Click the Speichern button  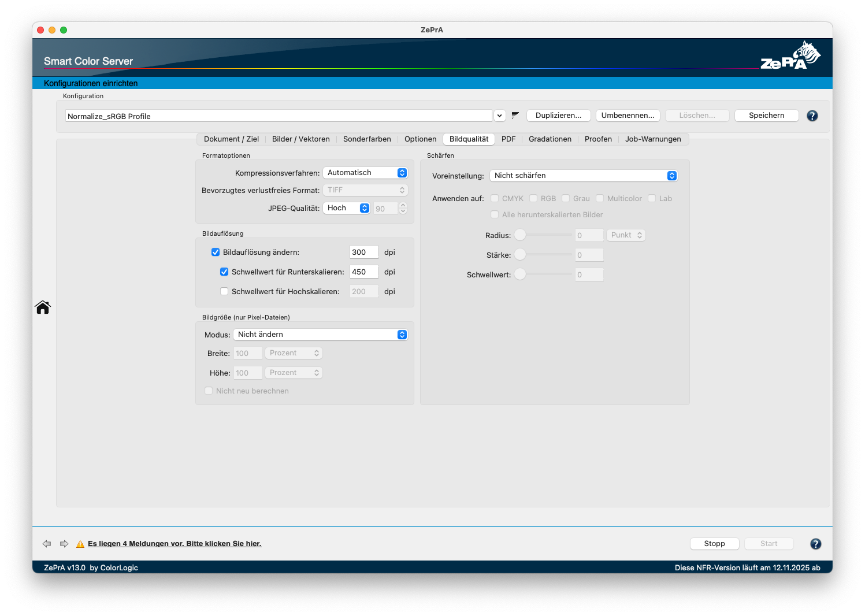[x=766, y=116]
